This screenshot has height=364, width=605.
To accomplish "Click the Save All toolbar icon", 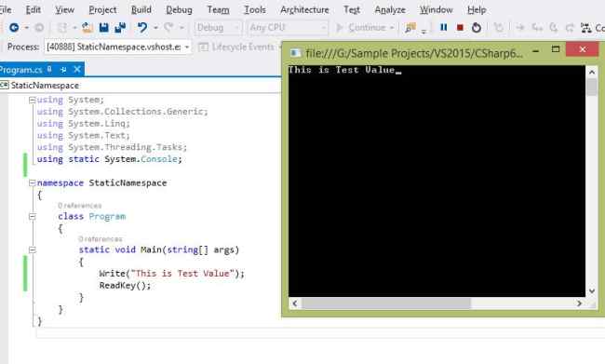I will pos(120,27).
